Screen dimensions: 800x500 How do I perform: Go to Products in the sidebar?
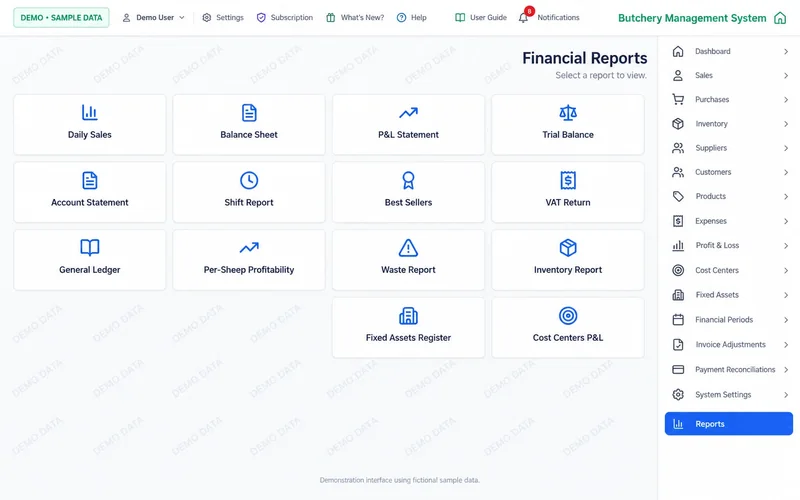click(729, 196)
